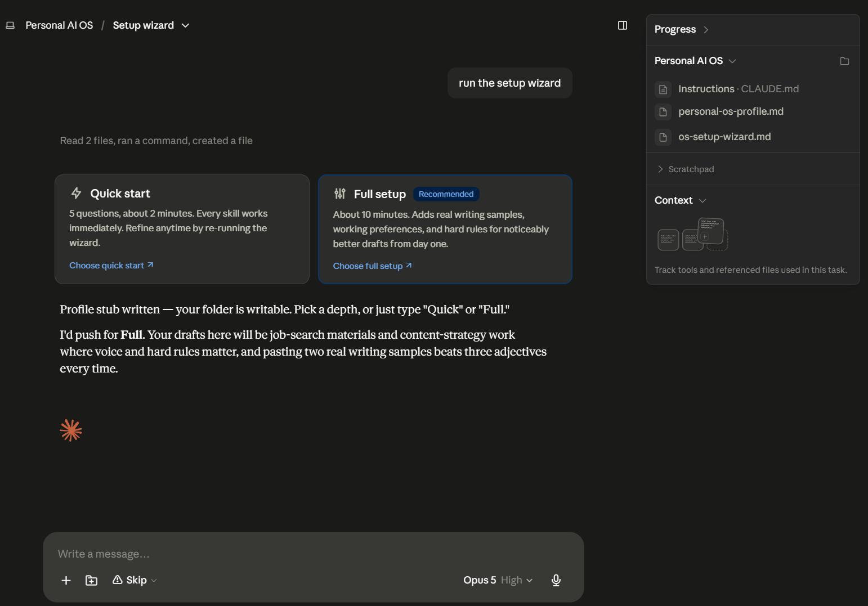This screenshot has width=868, height=606.
Task: Select the Full setup card title
Action: [380, 194]
